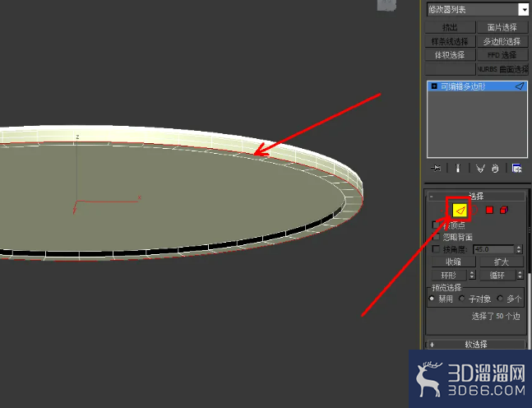The height and width of the screenshot is (408, 532).
Task: Click the 样条线选择 modifier button
Action: [451, 41]
